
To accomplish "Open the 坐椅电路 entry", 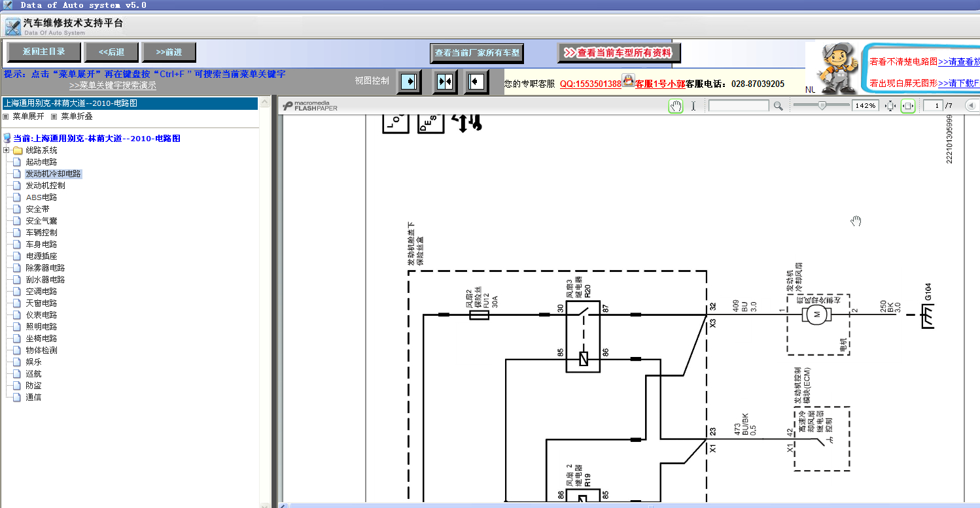I will coord(41,339).
